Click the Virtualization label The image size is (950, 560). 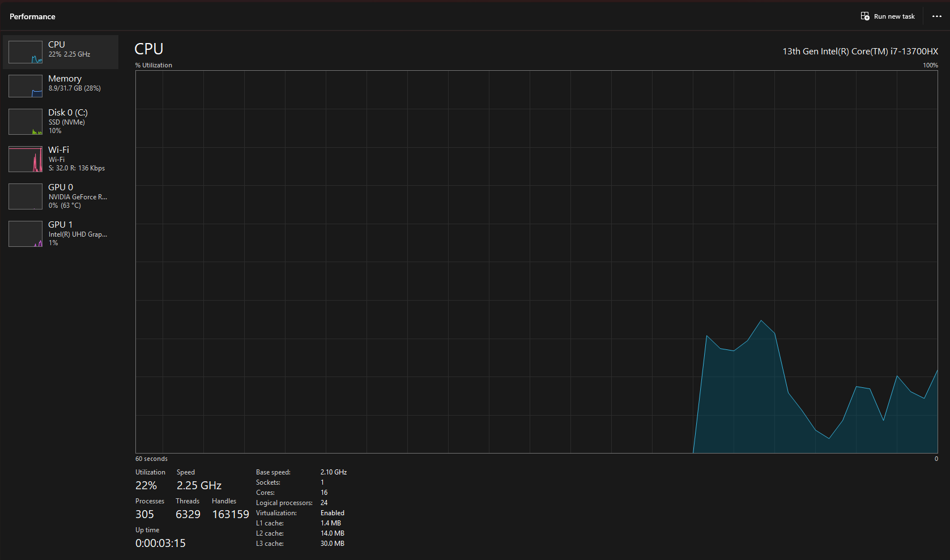[276, 513]
